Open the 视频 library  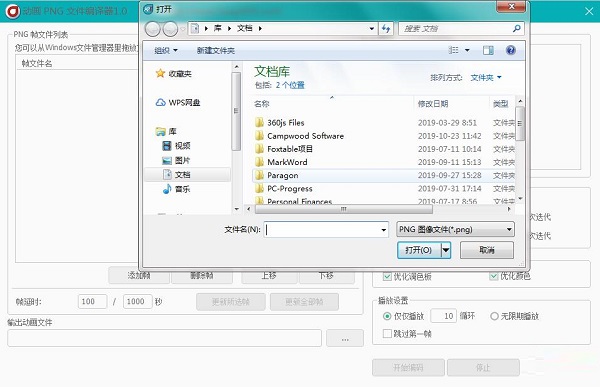(x=176, y=145)
